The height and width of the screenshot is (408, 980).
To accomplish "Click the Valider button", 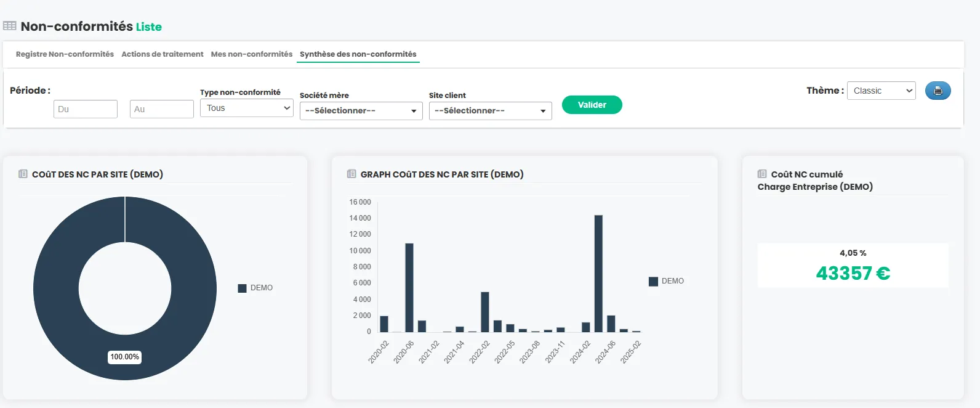I will pos(592,105).
